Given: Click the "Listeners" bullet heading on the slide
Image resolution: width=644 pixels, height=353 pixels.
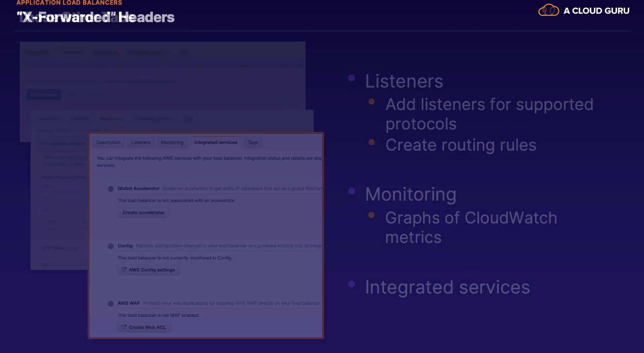Looking at the screenshot, I should tap(404, 81).
